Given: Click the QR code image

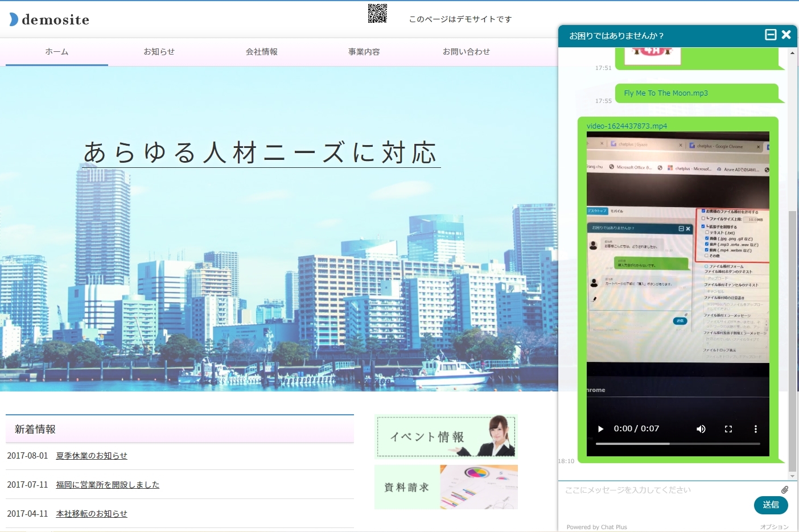Looking at the screenshot, I should [377, 14].
